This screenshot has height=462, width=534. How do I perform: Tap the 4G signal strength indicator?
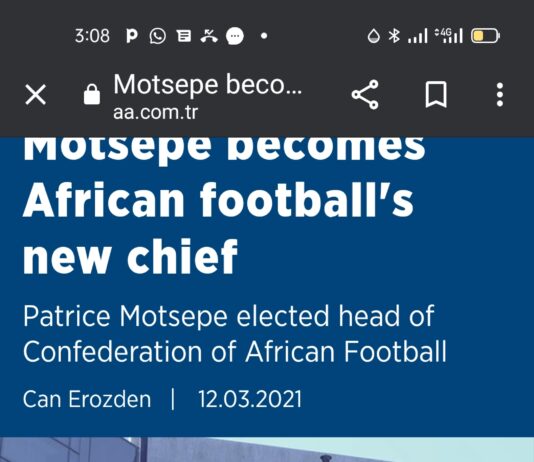click(449, 36)
